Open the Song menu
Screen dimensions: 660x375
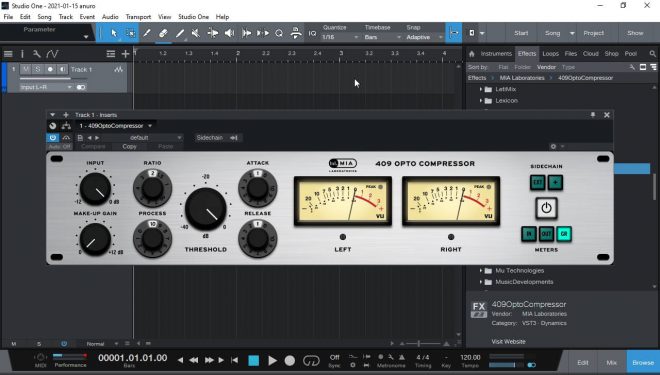click(44, 17)
